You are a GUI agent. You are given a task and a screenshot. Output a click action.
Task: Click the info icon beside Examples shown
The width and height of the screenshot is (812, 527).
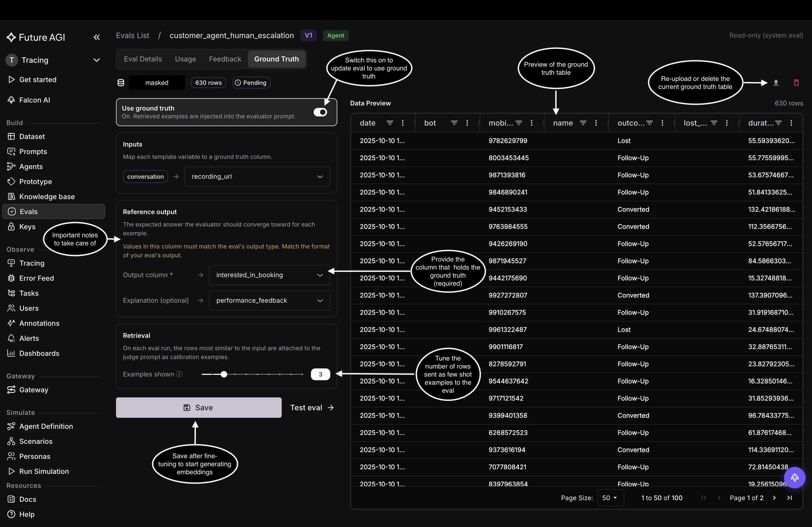point(179,374)
